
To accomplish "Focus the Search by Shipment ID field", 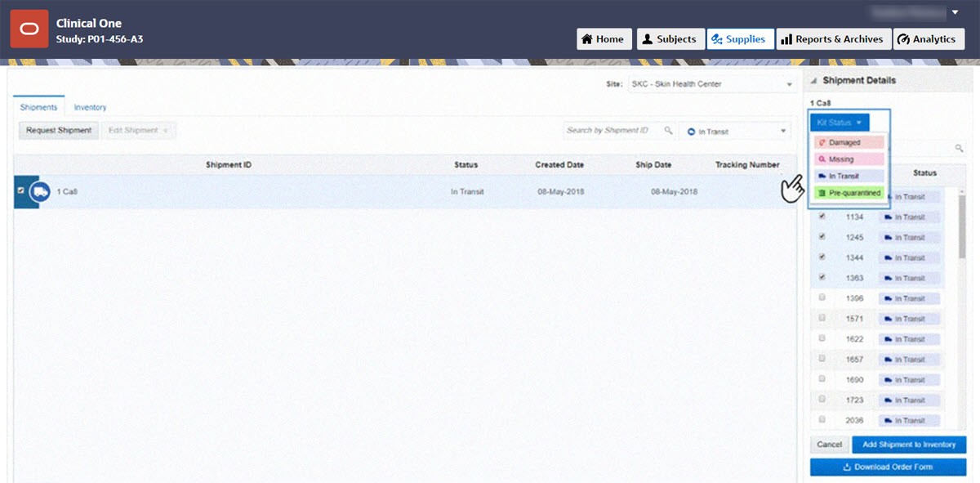I will [612, 131].
